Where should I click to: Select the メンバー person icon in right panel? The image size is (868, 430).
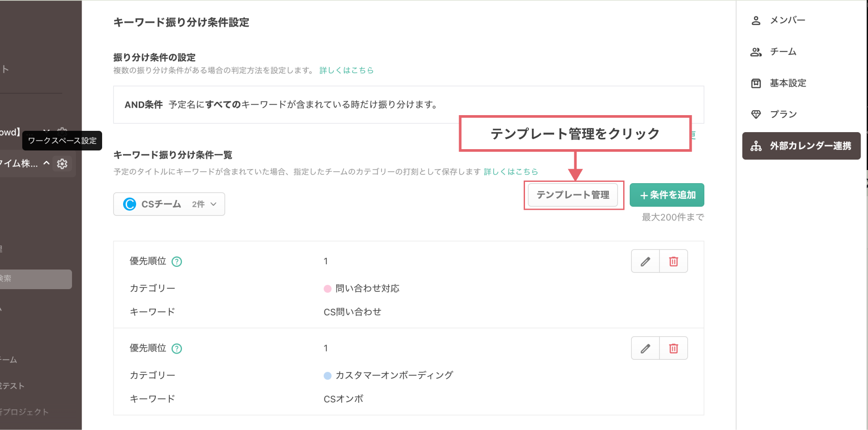point(756,20)
